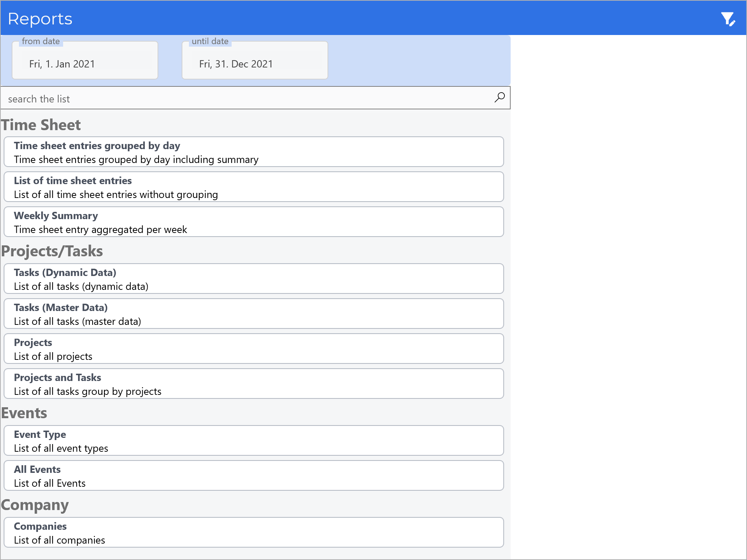Open the Companies report

pyautogui.click(x=253, y=533)
